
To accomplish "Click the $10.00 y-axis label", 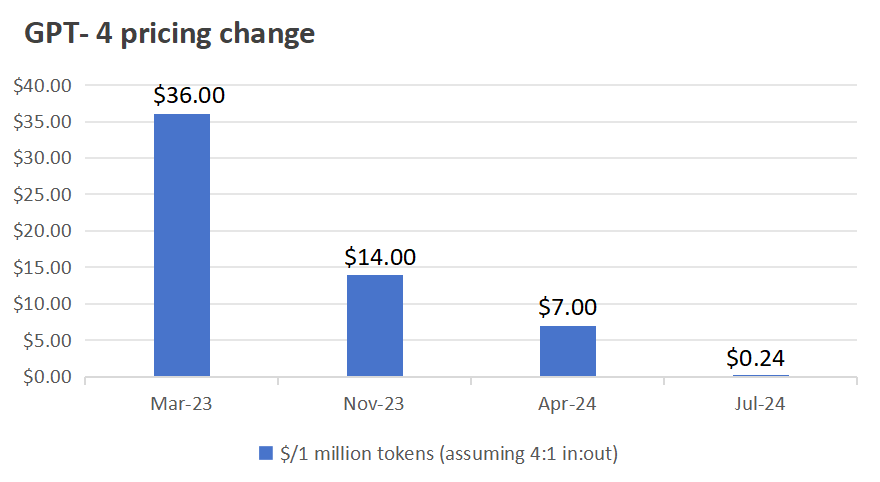I will [43, 304].
